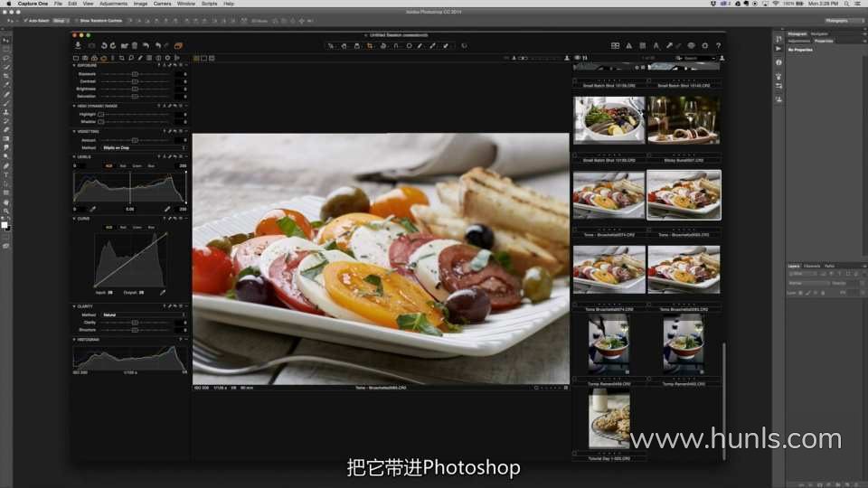The image size is (868, 488).
Task: Pick Levels shadow point eyedropper
Action: [92, 209]
